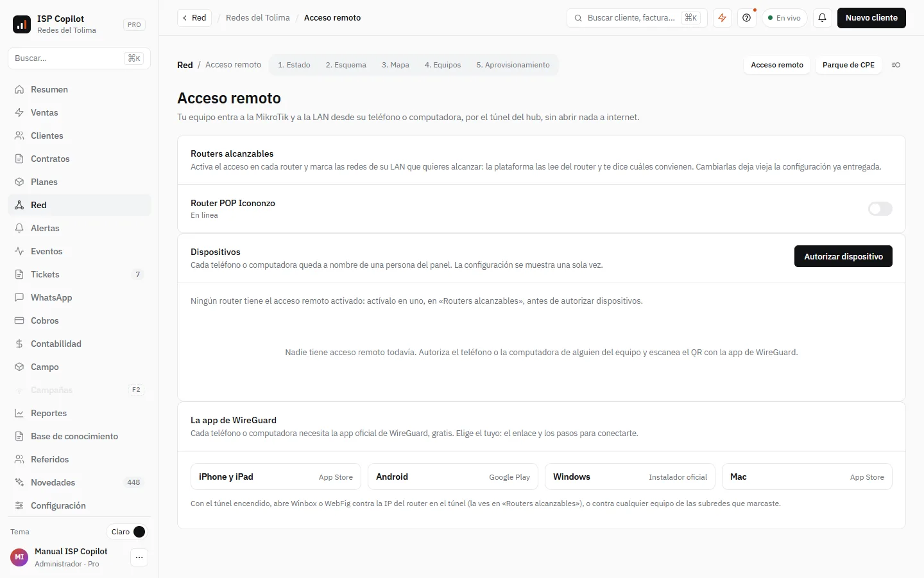The image size is (924, 578).
Task: Click Nuevo cliente button
Action: 871,18
